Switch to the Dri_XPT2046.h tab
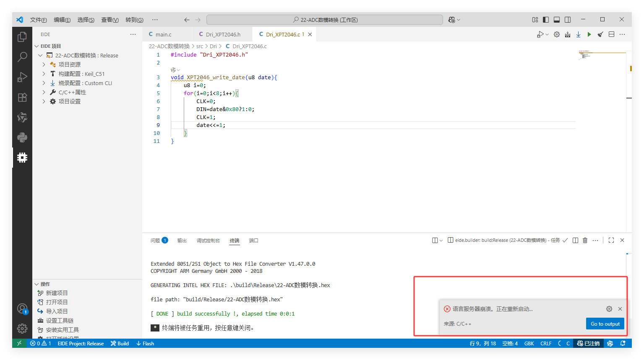 point(223,34)
